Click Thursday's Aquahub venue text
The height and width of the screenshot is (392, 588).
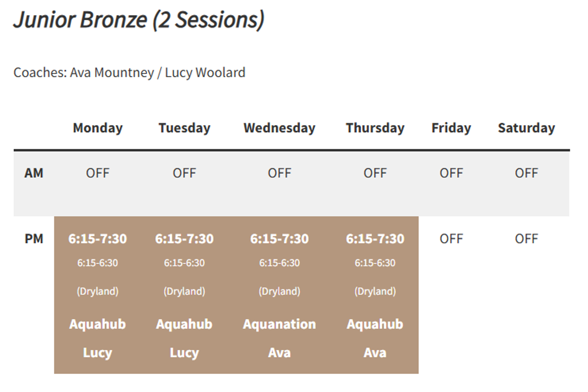tap(375, 324)
